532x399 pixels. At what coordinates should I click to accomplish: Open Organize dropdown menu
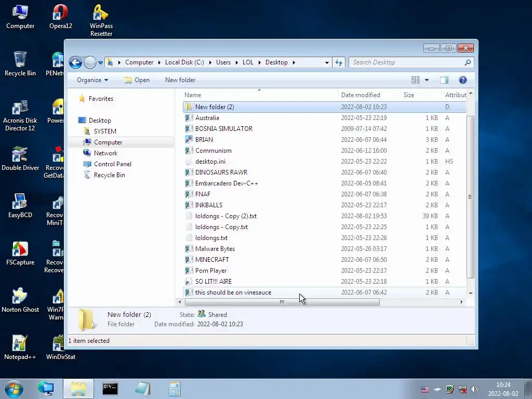[92, 80]
